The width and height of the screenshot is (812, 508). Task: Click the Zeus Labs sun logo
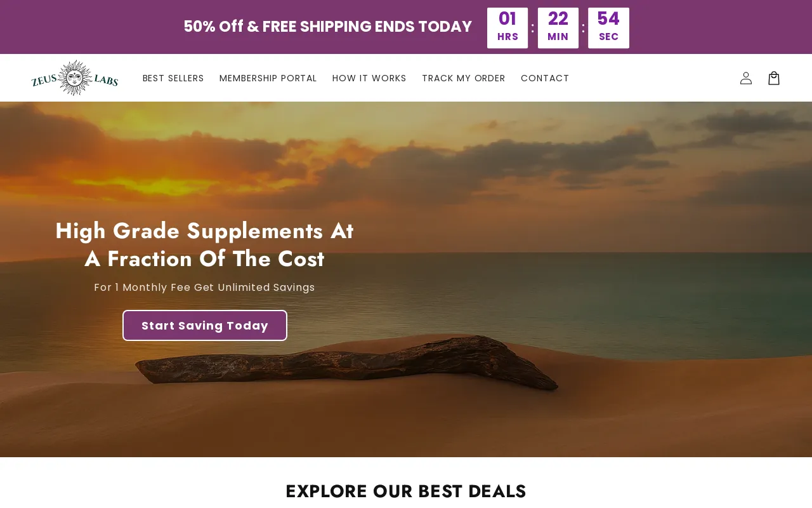[x=75, y=78]
